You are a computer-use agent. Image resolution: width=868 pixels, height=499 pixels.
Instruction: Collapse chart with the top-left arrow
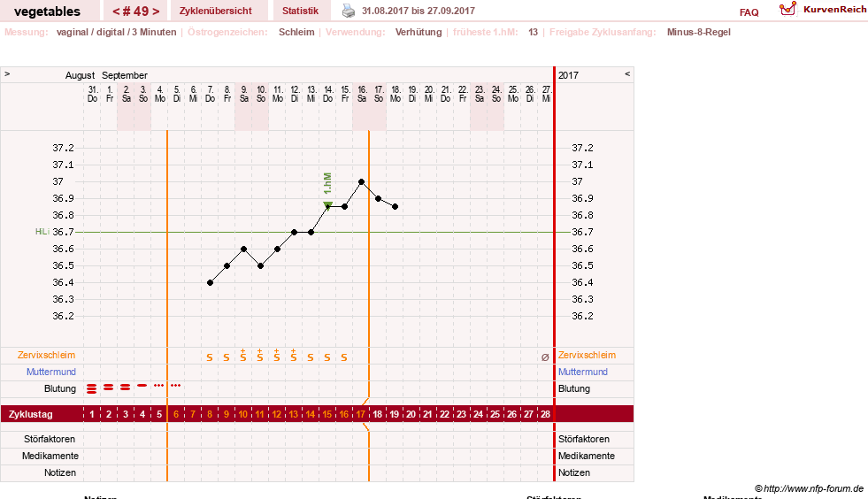pos(7,73)
